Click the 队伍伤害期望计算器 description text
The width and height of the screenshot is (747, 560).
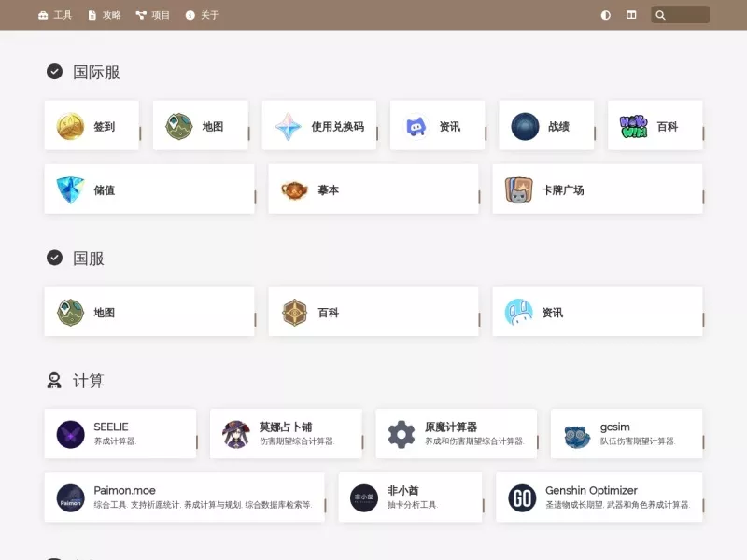point(638,441)
